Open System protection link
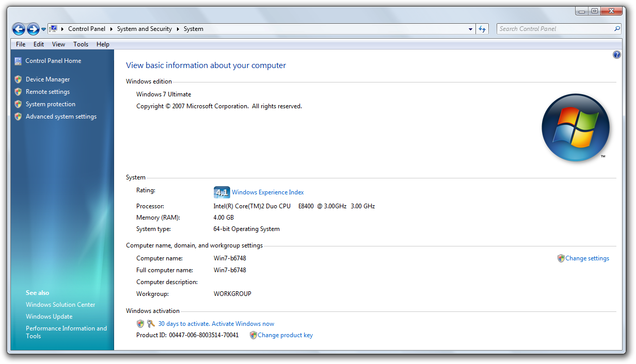This screenshot has width=636, height=364. [x=51, y=104]
